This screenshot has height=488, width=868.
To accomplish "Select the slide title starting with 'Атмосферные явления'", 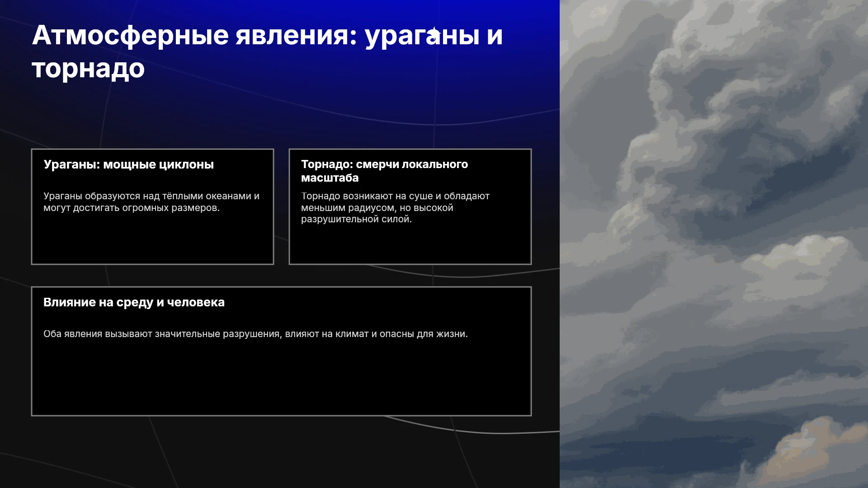I will [x=267, y=52].
